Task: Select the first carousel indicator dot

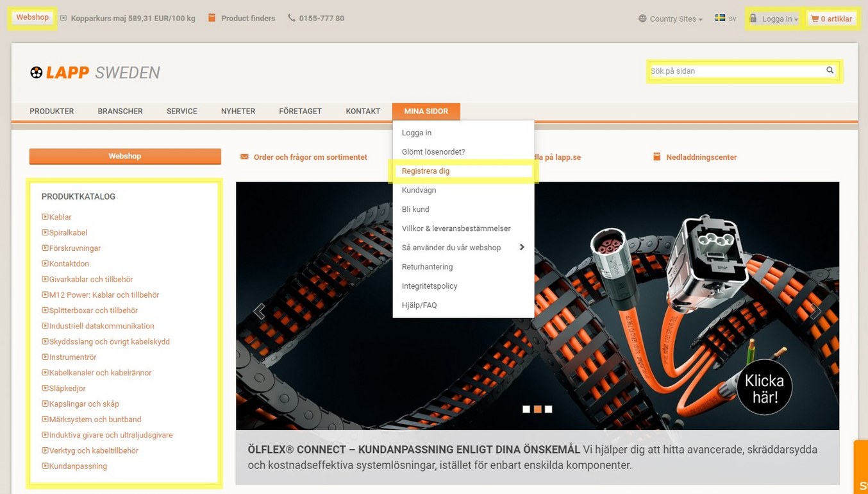Action: pos(526,409)
